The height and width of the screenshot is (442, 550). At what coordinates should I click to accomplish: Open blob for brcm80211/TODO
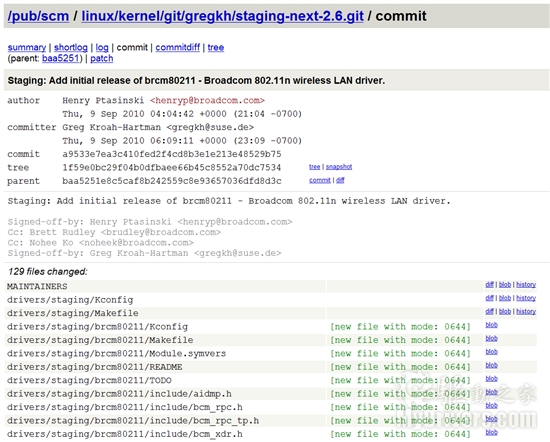(491, 379)
